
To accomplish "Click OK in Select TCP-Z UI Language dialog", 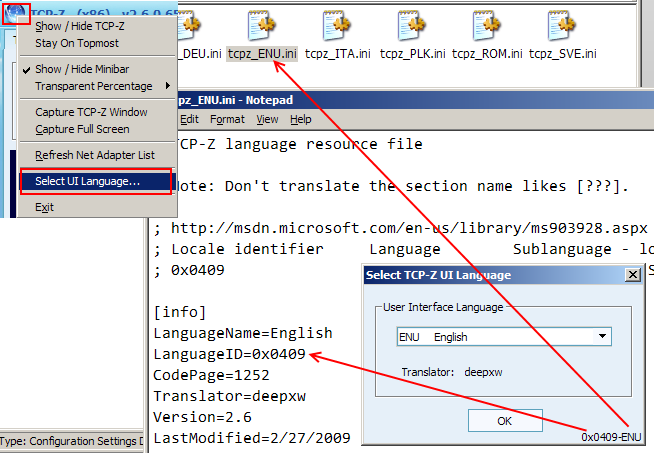I will pyautogui.click(x=505, y=421).
